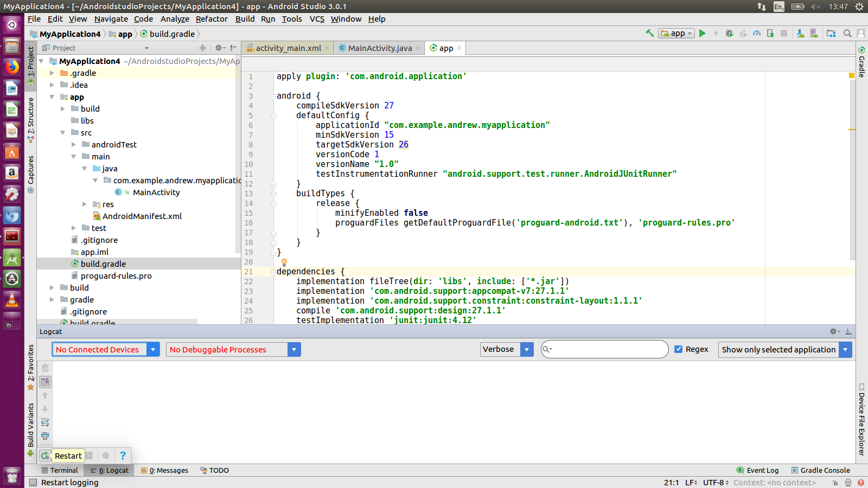This screenshot has height=488, width=868.
Task: Click the system power gear icon
Action: (x=859, y=7)
